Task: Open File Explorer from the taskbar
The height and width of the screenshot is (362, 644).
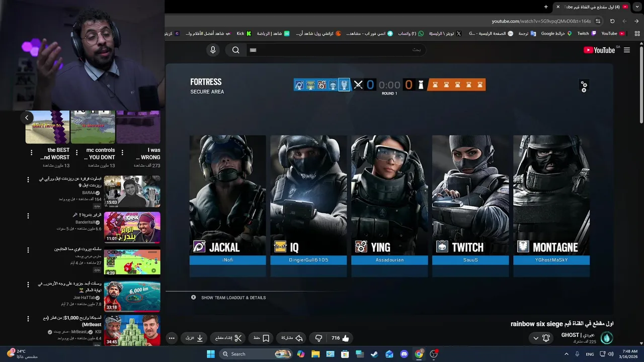Action: click(315, 354)
